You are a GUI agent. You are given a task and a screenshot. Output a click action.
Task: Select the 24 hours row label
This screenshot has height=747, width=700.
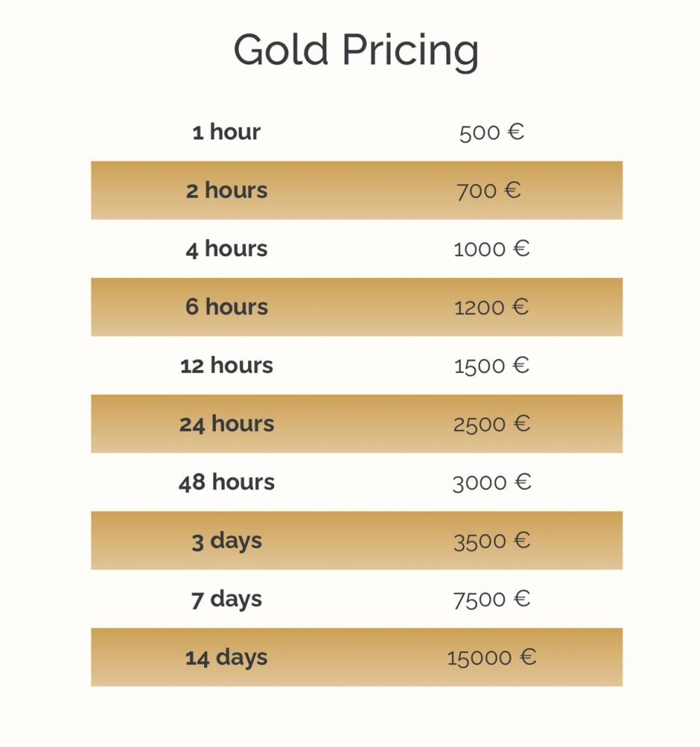point(227,424)
